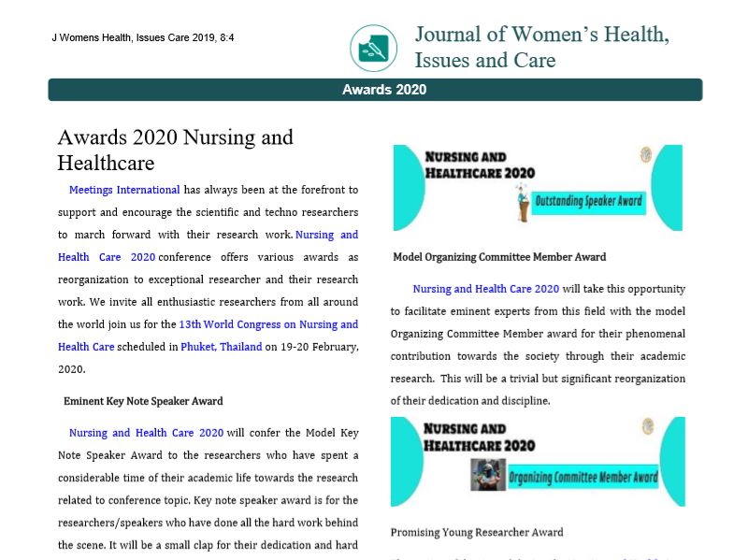734x560 pixels.
Task: Open the Nursing and Health Care 2020 link under the Eminent Key Note Speaker Award heading
Action: [x=146, y=433]
